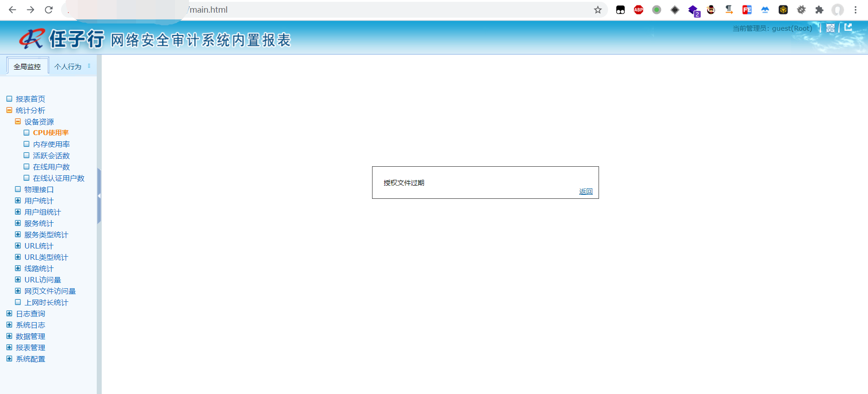Click the browser address bar
Screen dimensions: 868x394
(362, 10)
